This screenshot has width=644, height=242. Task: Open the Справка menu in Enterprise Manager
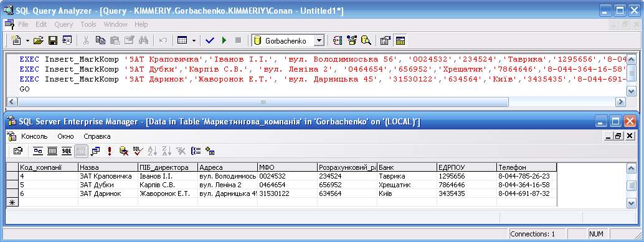point(97,136)
